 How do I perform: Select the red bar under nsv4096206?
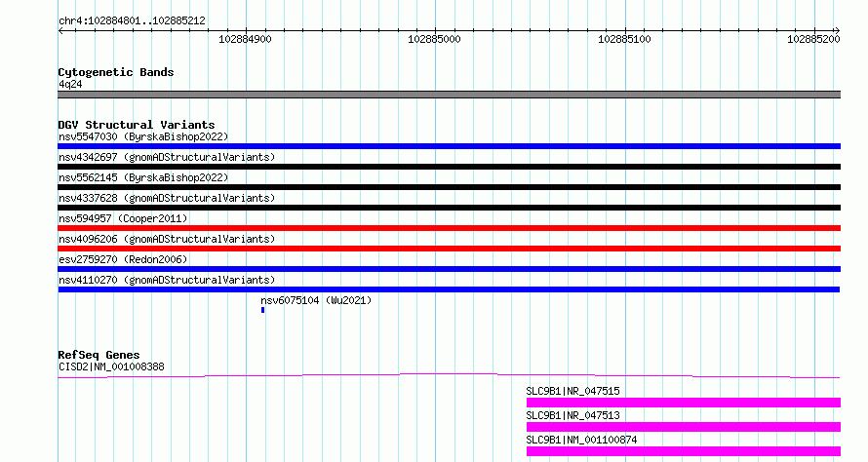coord(449,249)
